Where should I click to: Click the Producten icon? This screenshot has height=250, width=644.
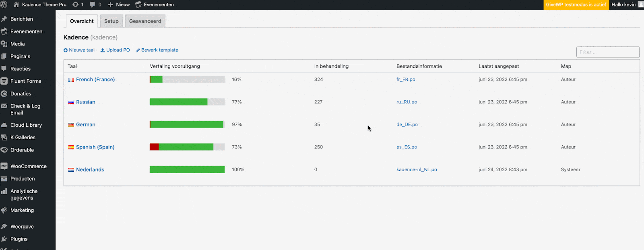coord(4,179)
